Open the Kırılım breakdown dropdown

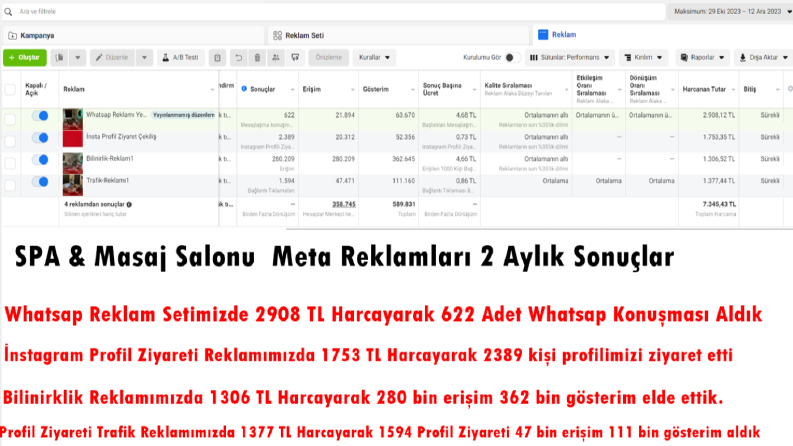click(643, 58)
